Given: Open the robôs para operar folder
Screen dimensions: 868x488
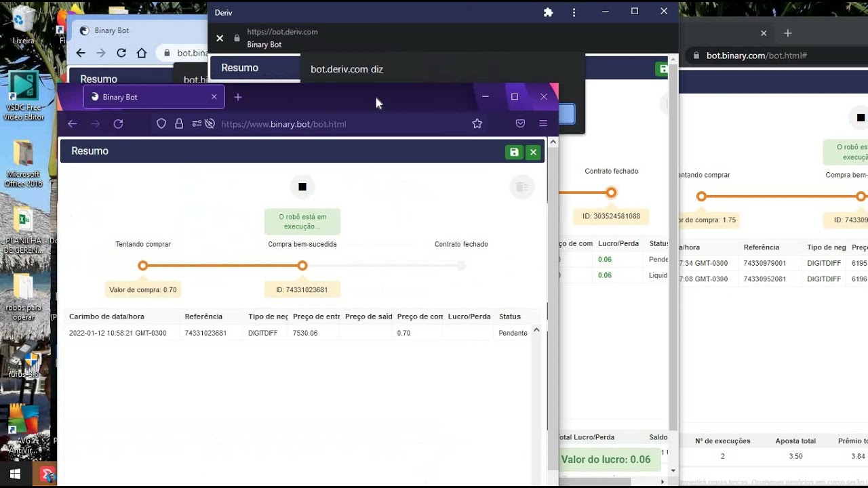Looking at the screenshot, I should pyautogui.click(x=23, y=297).
